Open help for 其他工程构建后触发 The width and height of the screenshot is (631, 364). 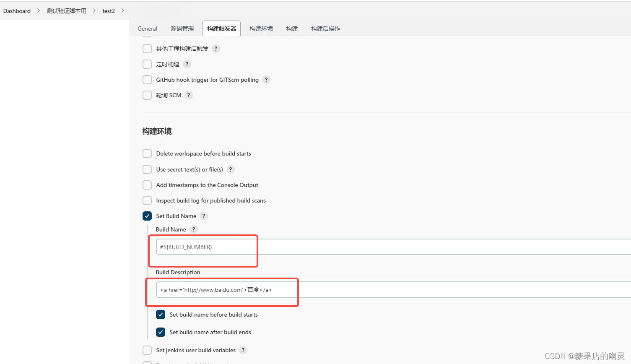click(x=216, y=49)
